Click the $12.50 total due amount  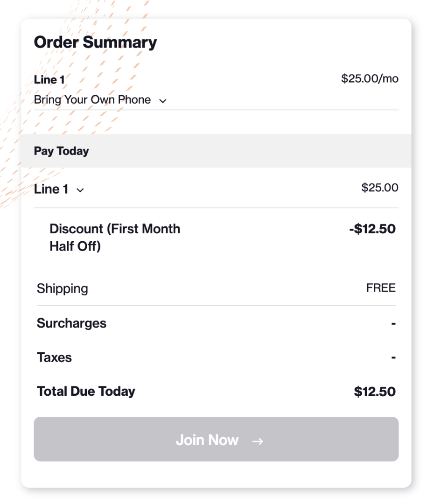click(x=375, y=392)
